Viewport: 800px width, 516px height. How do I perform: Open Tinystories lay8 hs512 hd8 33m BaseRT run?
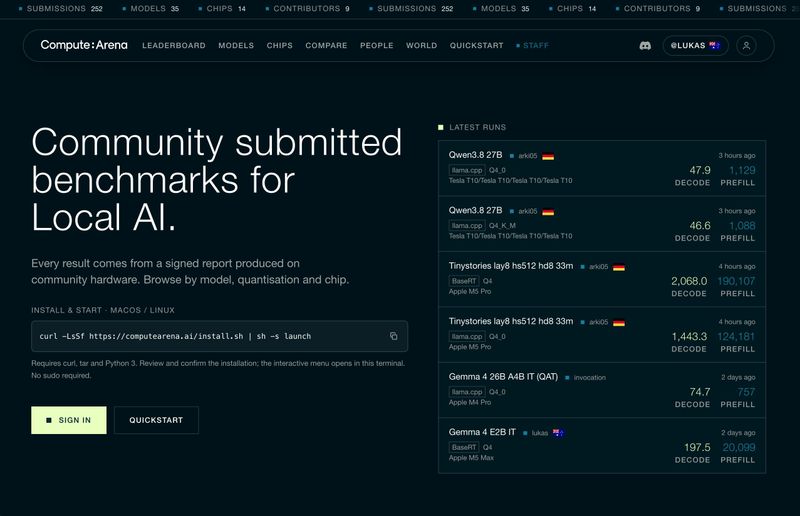pyautogui.click(x=602, y=279)
